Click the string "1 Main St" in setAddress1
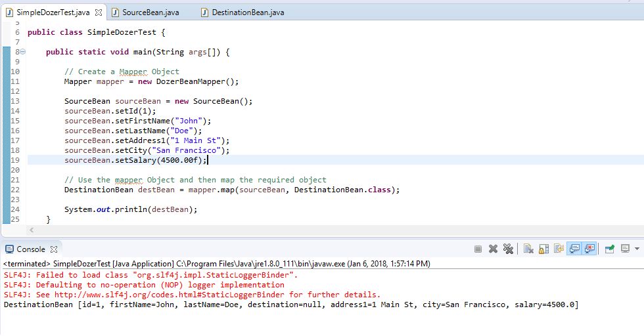644x336 pixels. [x=196, y=140]
